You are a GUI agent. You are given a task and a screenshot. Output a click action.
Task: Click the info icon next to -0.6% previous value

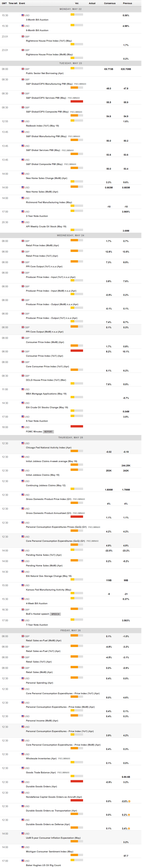[x=129, y=801]
